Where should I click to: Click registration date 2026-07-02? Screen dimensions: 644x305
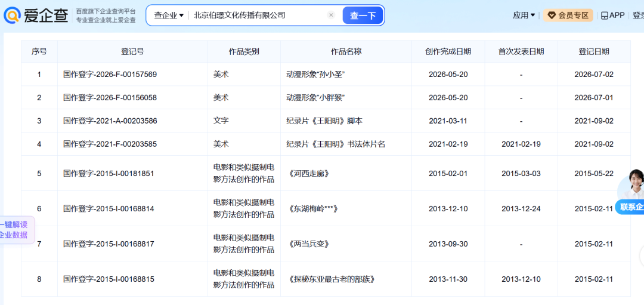click(x=594, y=75)
